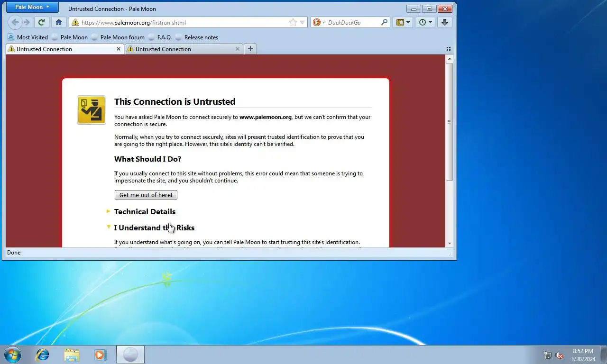
Task: Open the History button dropdown arrow
Action: point(430,22)
